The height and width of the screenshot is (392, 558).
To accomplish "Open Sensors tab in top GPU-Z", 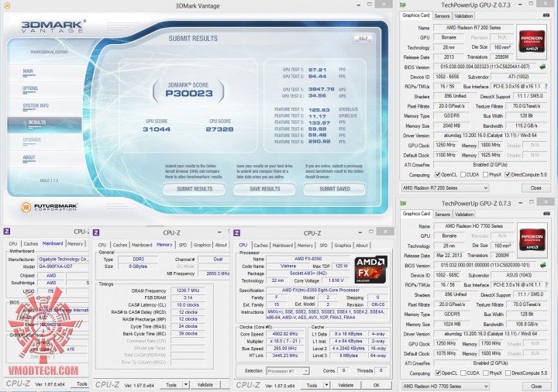I will [x=442, y=16].
